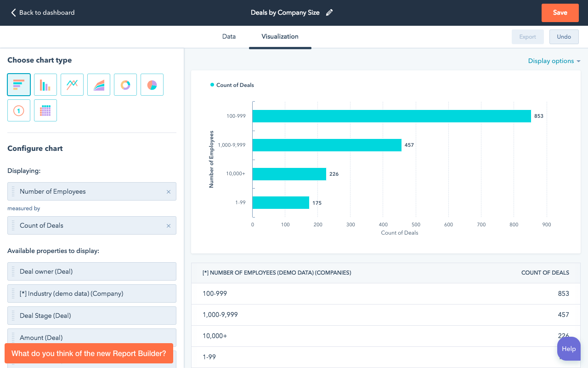Remove Number of Employees from displaying
This screenshot has height=368, width=588.
coord(168,192)
